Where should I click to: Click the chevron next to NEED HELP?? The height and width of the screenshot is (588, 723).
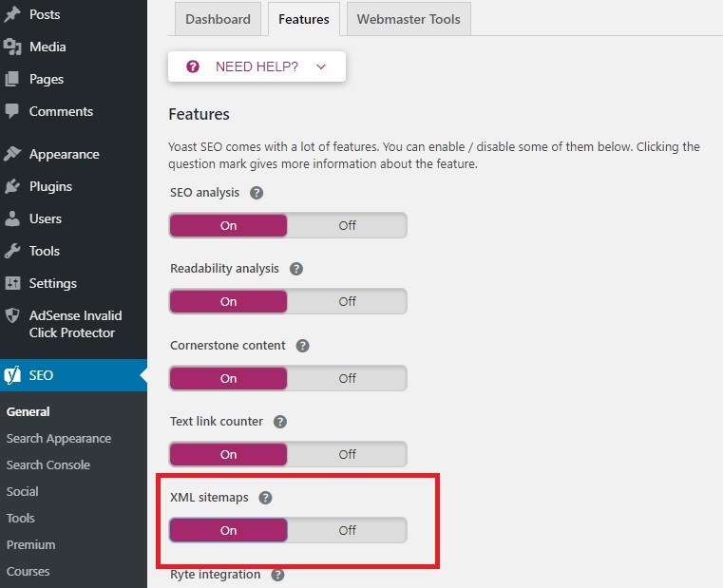click(x=321, y=66)
